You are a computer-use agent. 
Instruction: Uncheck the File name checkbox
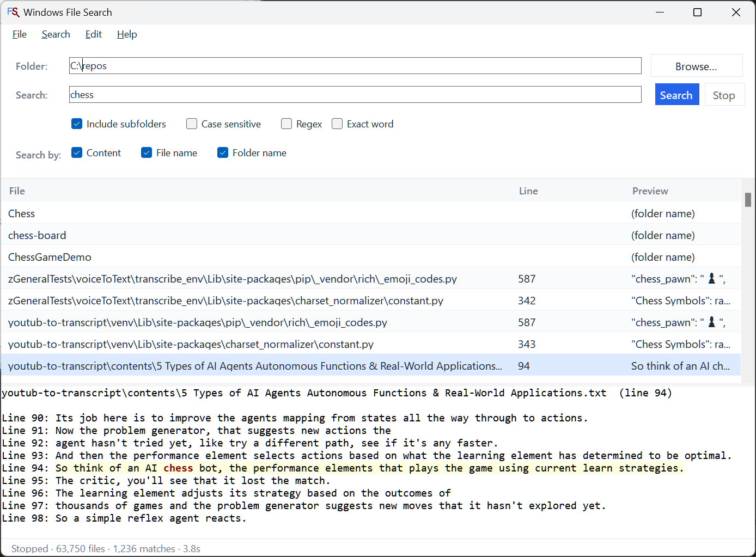click(x=147, y=153)
